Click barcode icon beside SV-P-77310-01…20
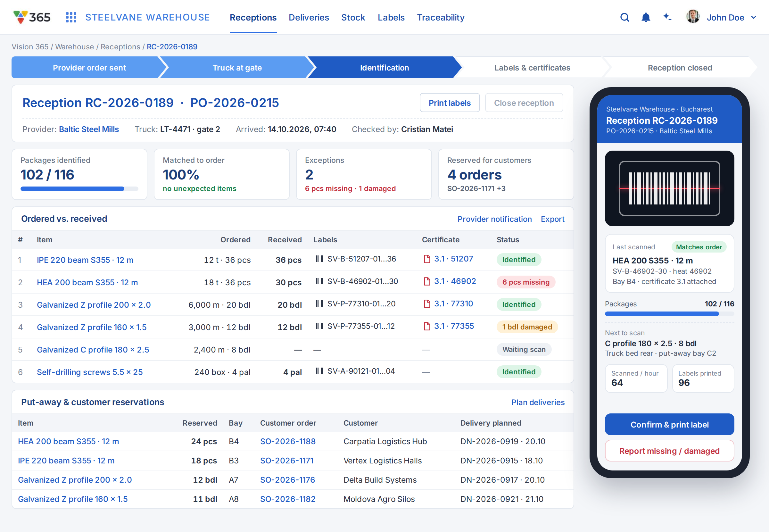Screen dimensions: 769x532 [x=318, y=303]
